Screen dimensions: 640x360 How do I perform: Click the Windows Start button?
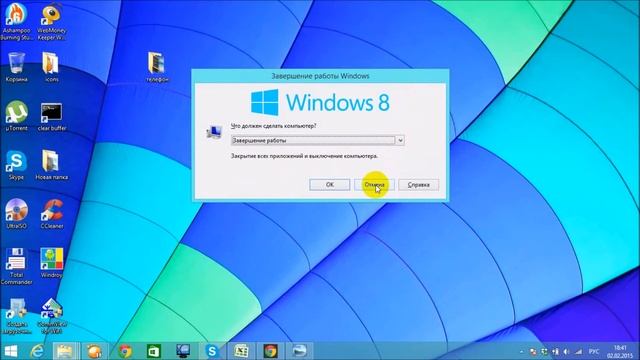[x=11, y=351]
